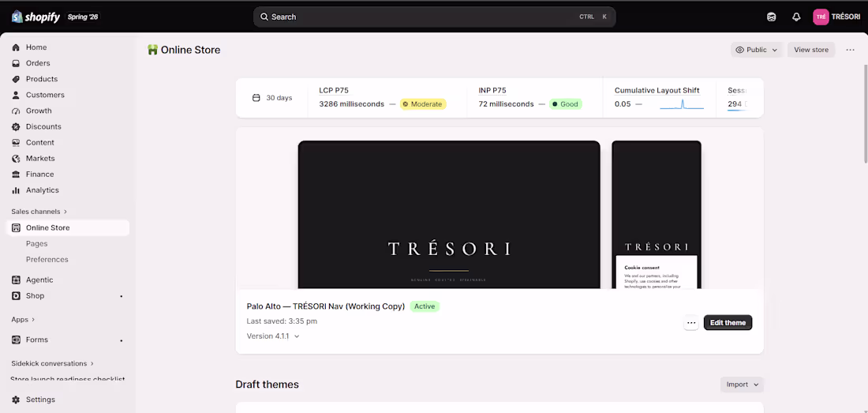
Task: Open the Sidekick assistant icon in top bar
Action: pyautogui.click(x=771, y=17)
